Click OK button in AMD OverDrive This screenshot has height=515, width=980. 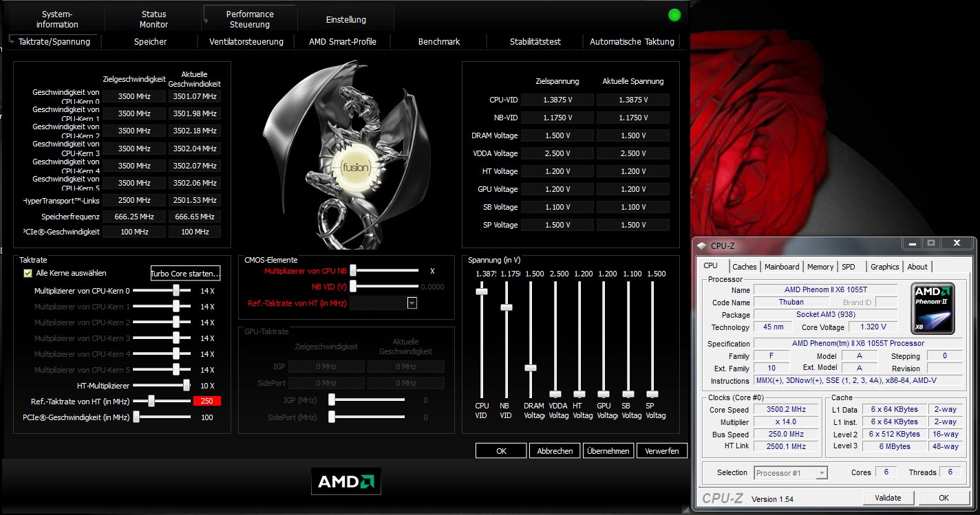501,451
